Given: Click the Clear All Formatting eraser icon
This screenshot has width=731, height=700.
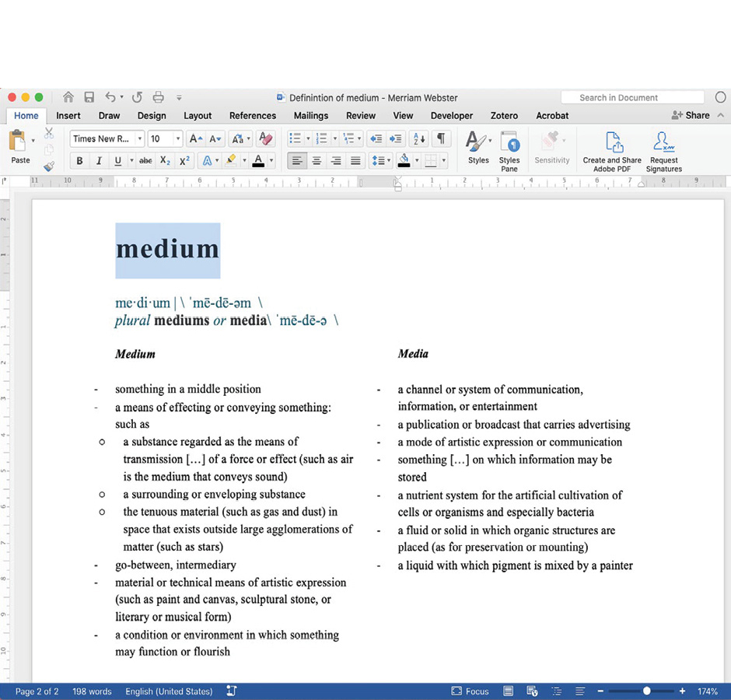Looking at the screenshot, I should (x=266, y=138).
